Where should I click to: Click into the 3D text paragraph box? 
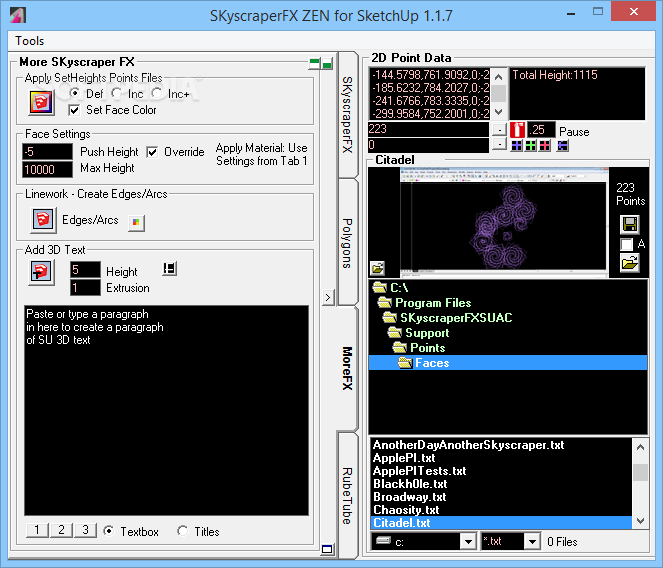166,410
